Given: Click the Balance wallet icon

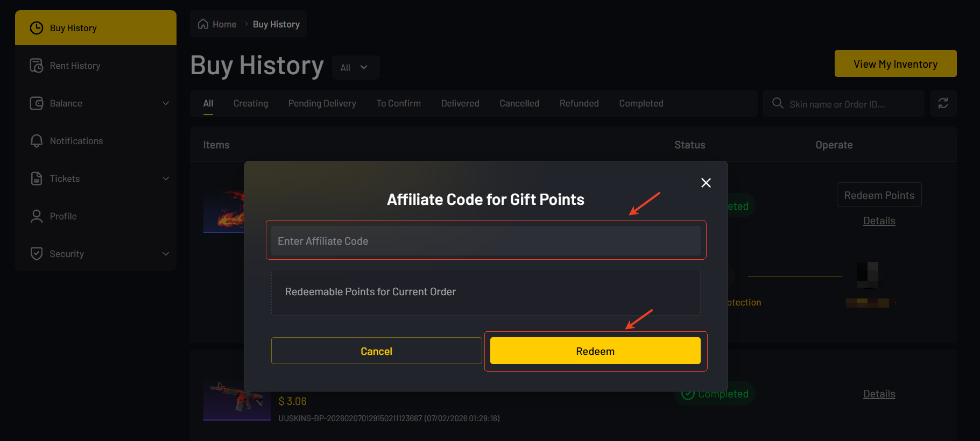Looking at the screenshot, I should pyautogui.click(x=37, y=103).
